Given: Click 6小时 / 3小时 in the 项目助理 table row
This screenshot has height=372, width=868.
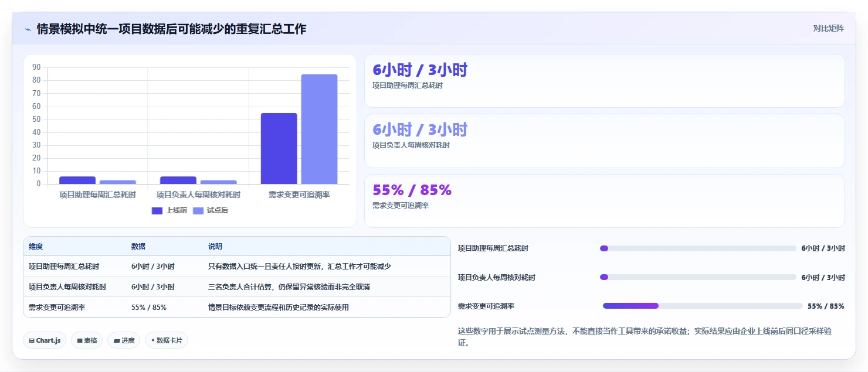Looking at the screenshot, I should tap(153, 267).
